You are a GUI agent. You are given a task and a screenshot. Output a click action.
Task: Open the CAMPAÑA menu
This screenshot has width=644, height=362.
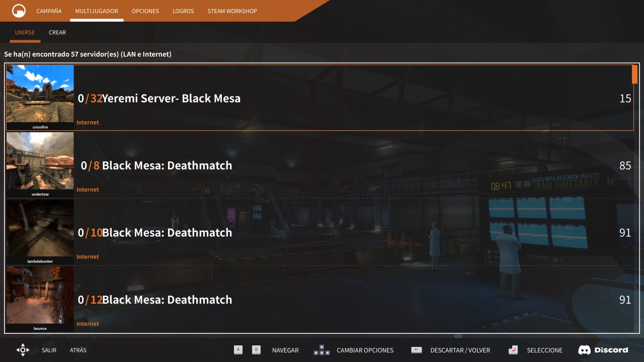pyautogui.click(x=49, y=11)
